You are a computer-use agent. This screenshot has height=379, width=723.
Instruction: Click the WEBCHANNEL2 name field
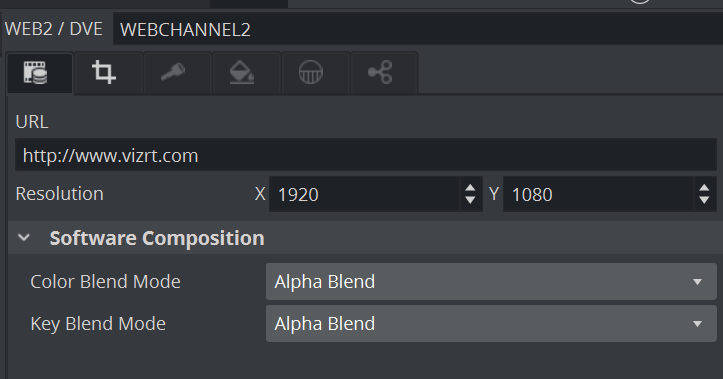tap(418, 30)
